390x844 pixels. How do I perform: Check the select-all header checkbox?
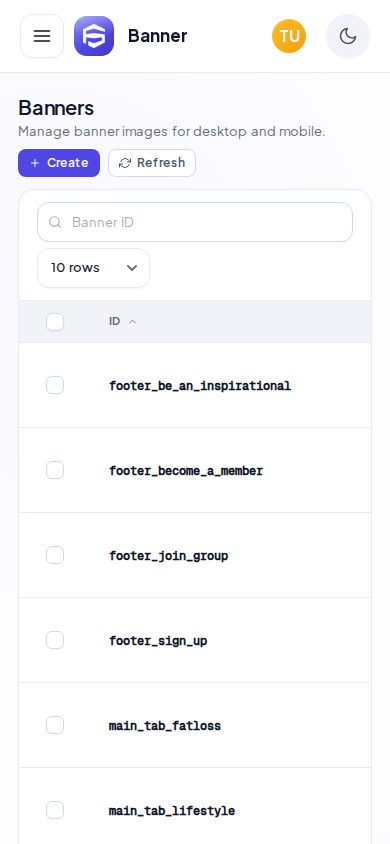click(55, 322)
